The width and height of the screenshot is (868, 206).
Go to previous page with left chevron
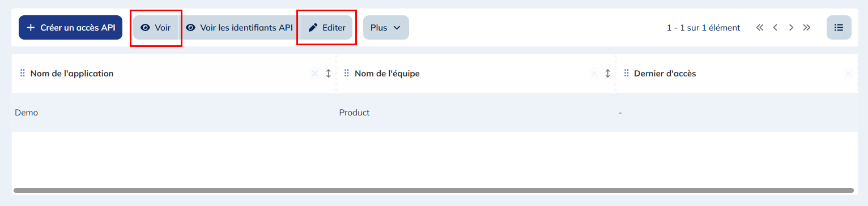[775, 27]
